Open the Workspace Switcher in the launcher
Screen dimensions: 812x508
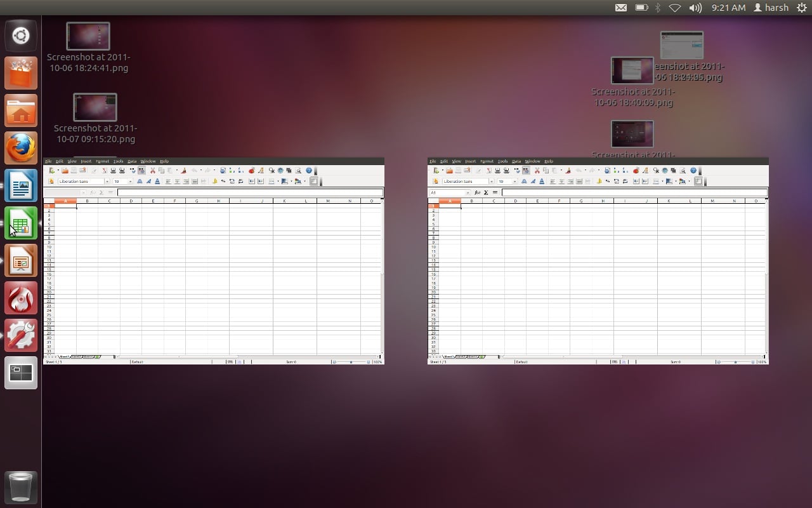point(21,373)
